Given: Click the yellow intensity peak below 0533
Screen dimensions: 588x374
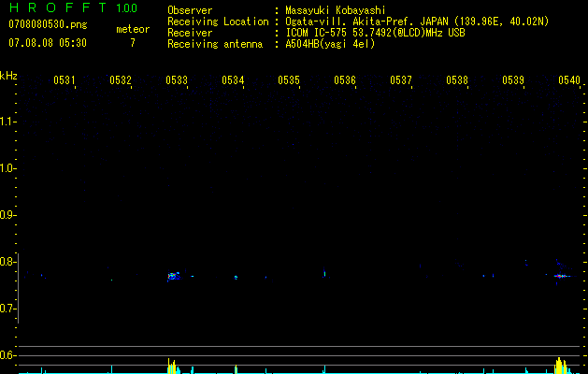Looking at the screenshot, I should tap(173, 366).
